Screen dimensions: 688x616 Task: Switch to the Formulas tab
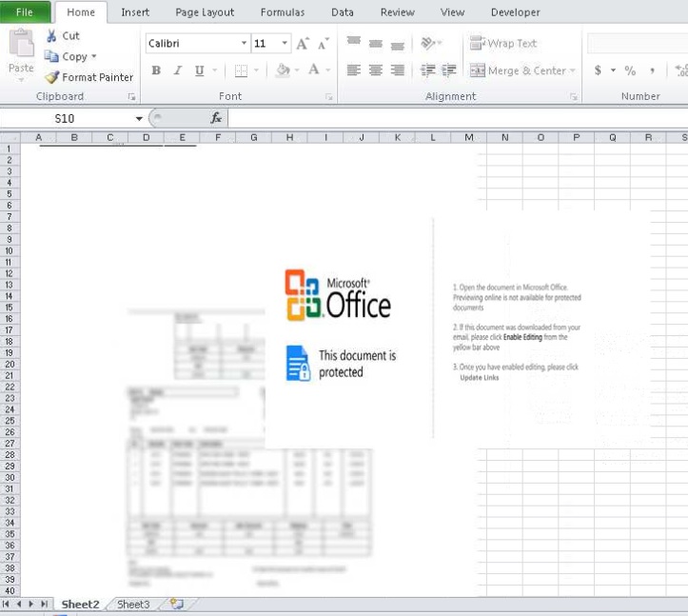point(283,12)
